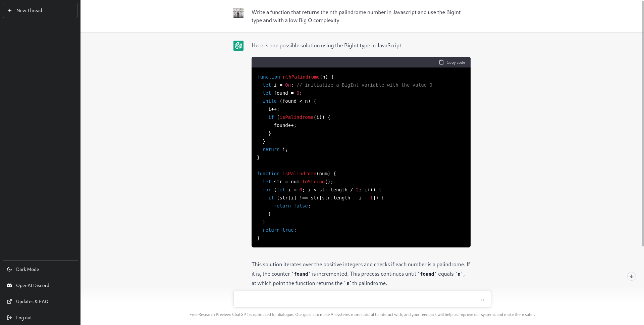Screen dimensions: 644x325
Task: Click the exit arrow icon beside Log out
Action: click(x=9, y=318)
